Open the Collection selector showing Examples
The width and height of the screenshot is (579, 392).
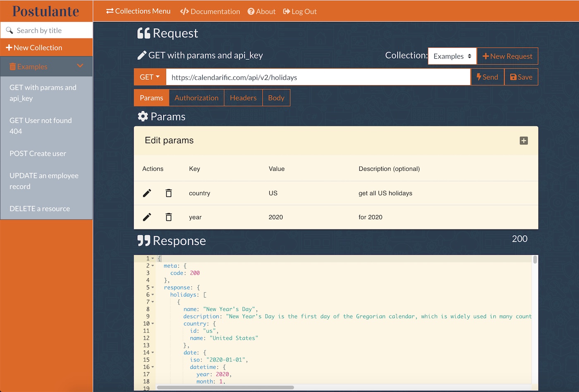pyautogui.click(x=452, y=56)
